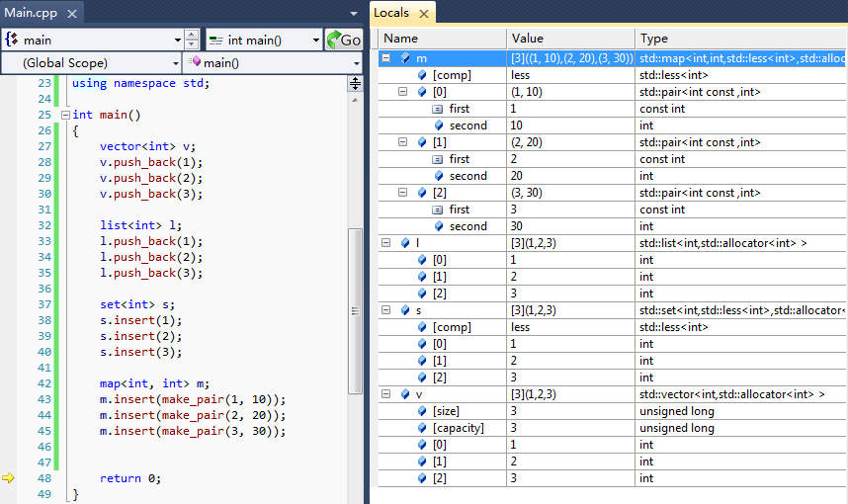
Task: Collapse the m [1] pair node
Action: [x=403, y=141]
